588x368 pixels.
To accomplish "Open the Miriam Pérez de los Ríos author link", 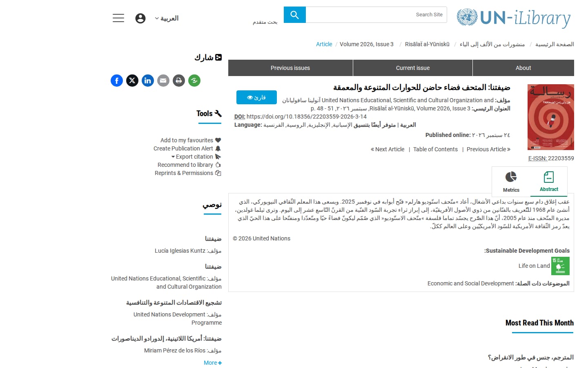I will coord(175,350).
